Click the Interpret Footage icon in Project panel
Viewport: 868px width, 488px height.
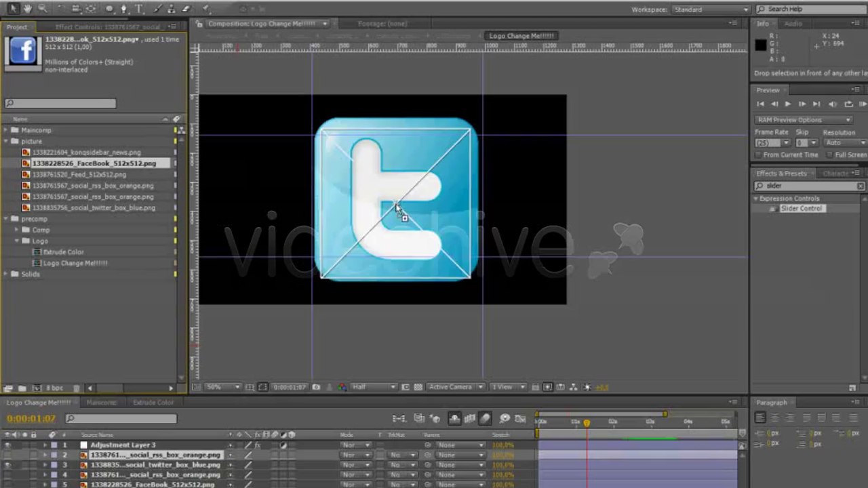point(8,388)
